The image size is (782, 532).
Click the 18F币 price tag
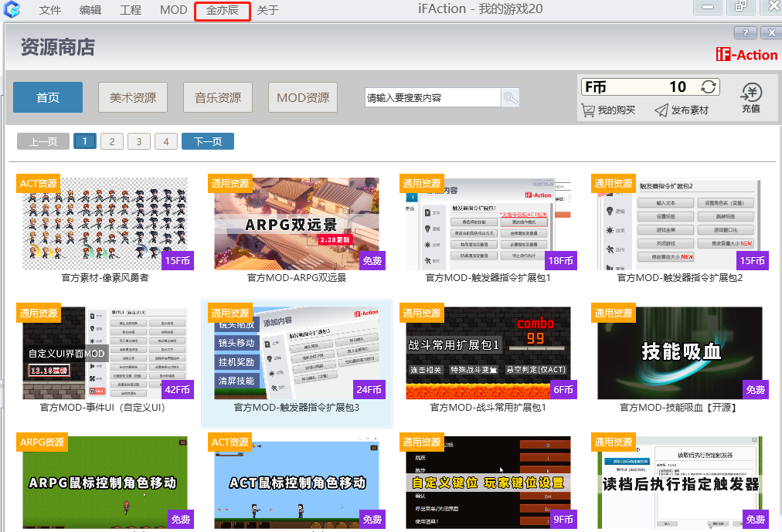pos(560,260)
